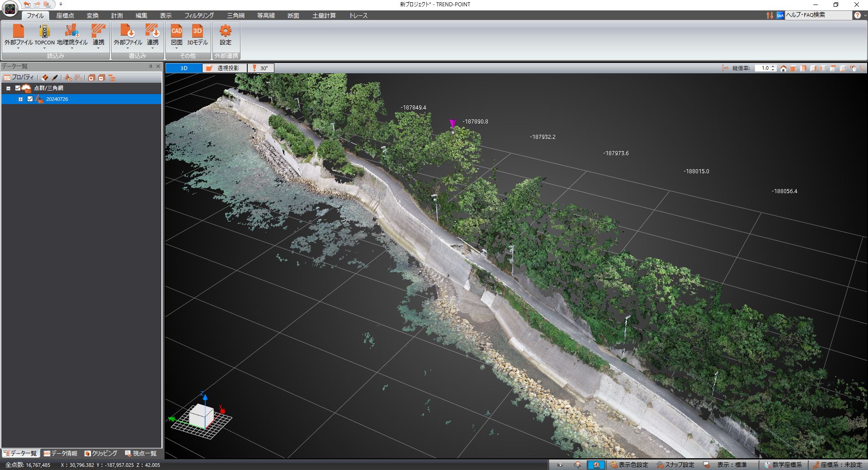Viewport: 868px width, 470px height.
Task: Uncheck the 20240726 layer checkbox
Action: (x=30, y=99)
